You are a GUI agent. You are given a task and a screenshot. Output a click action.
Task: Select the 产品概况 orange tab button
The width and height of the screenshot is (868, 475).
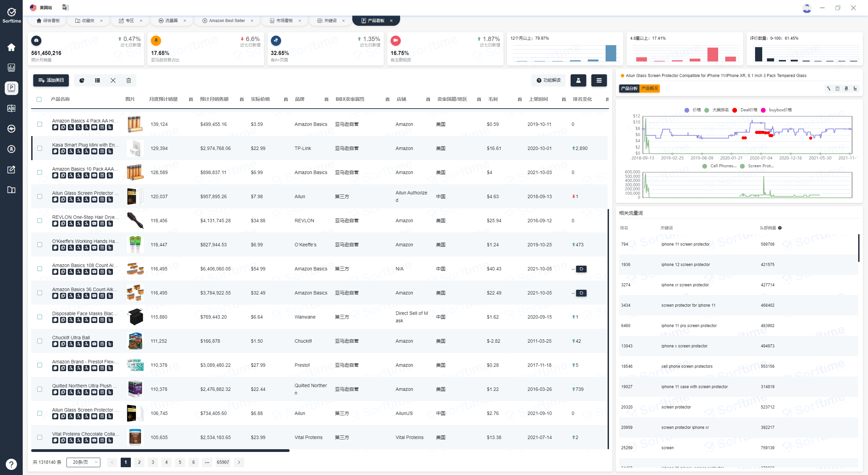pos(650,89)
